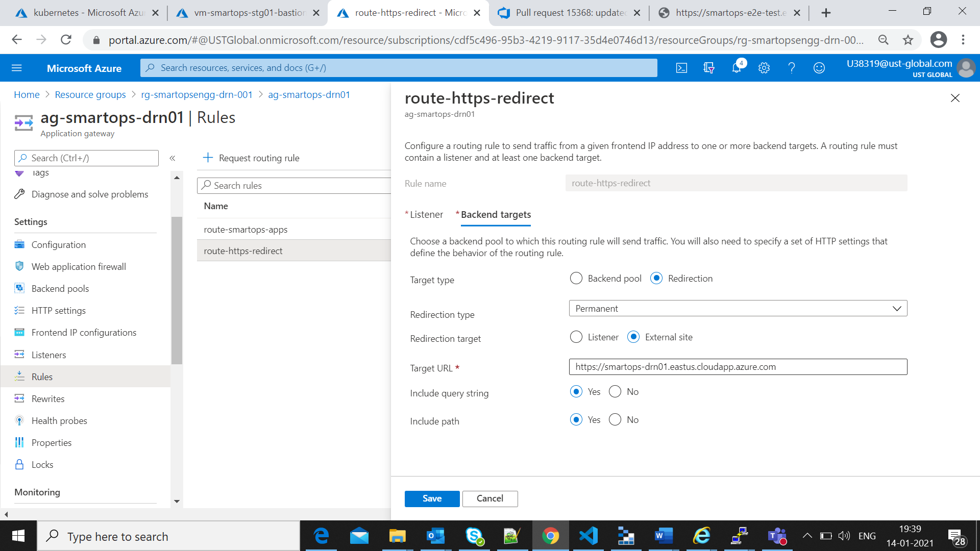Click the Search rules field

pyautogui.click(x=294, y=185)
